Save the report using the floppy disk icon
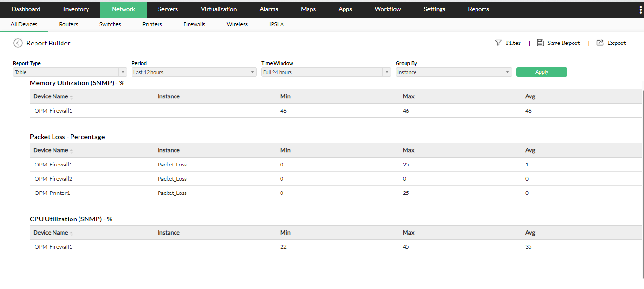Image resolution: width=644 pixels, height=289 pixels. pos(540,43)
